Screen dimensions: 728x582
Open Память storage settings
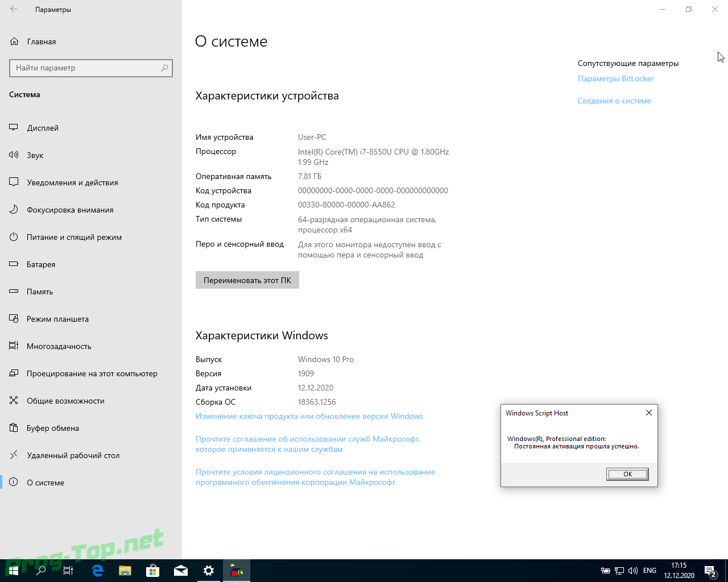(91, 292)
